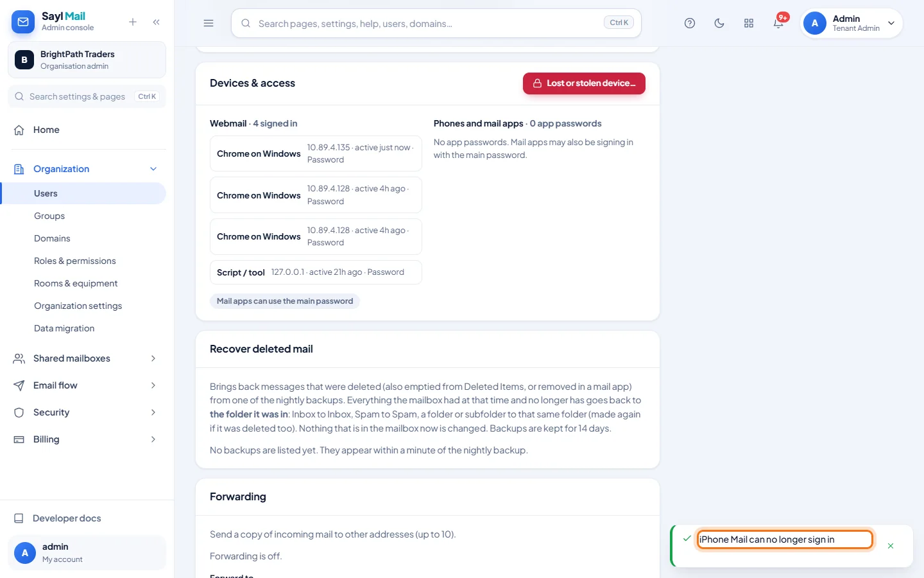The width and height of the screenshot is (924, 578).
Task: Click Lost or stolen device button
Action: coord(584,83)
